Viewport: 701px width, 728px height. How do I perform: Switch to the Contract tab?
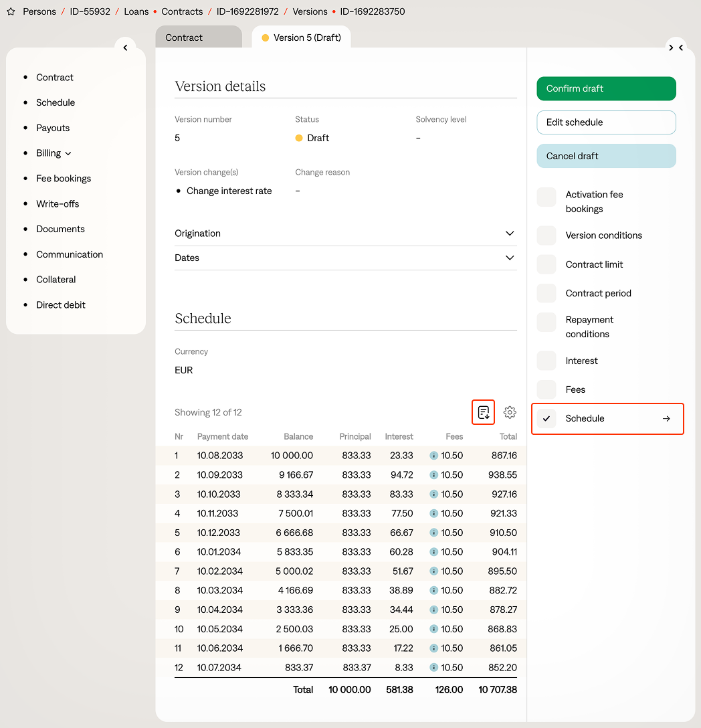pyautogui.click(x=198, y=37)
